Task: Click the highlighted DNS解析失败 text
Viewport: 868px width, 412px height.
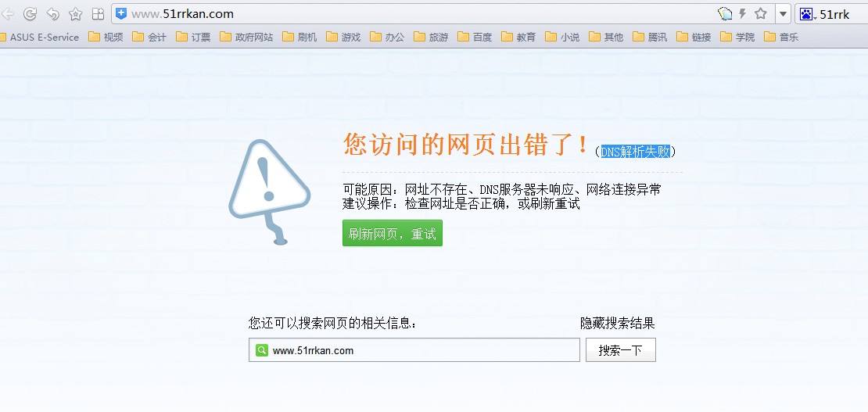Action: [636, 152]
